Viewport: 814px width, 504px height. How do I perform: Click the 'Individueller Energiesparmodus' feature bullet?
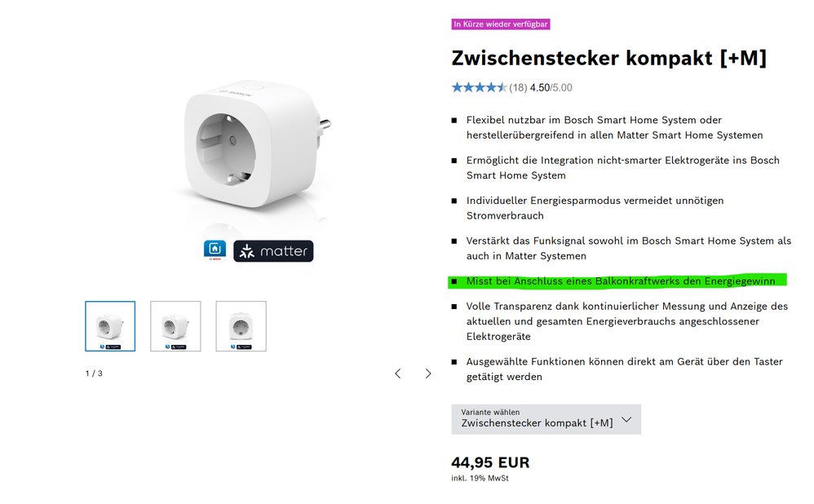coord(595,208)
